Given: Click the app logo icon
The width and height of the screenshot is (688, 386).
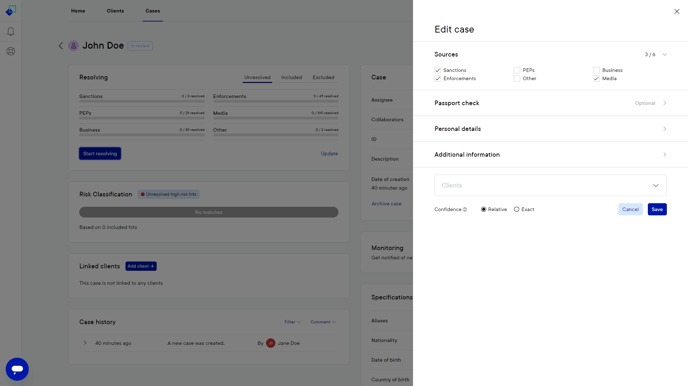Looking at the screenshot, I should click(11, 10).
